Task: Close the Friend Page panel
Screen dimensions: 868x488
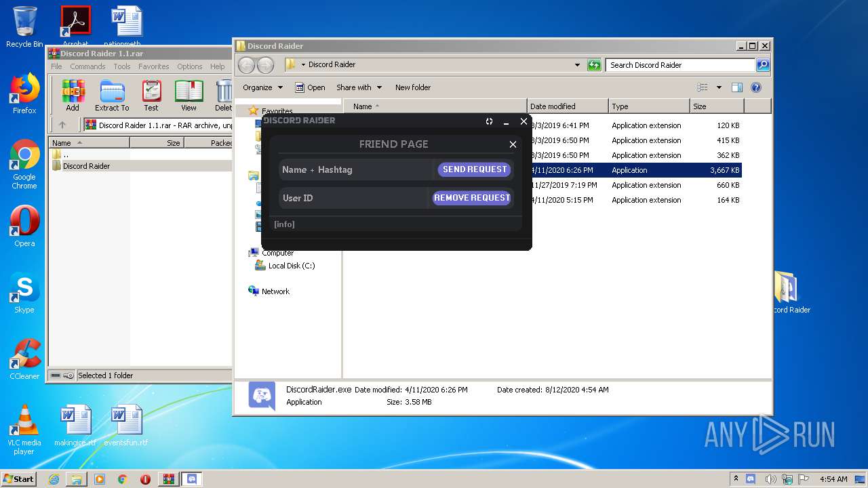Action: pyautogui.click(x=513, y=144)
